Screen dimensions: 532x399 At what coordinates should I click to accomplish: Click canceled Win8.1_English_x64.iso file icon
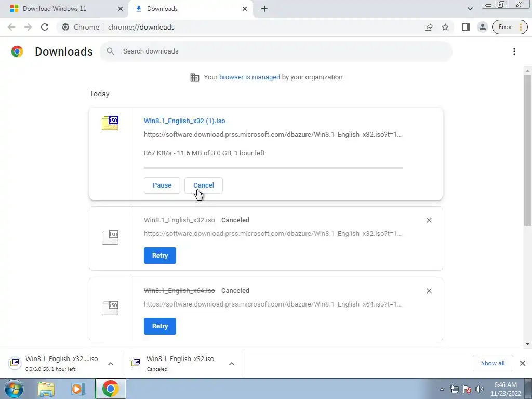tap(110, 308)
